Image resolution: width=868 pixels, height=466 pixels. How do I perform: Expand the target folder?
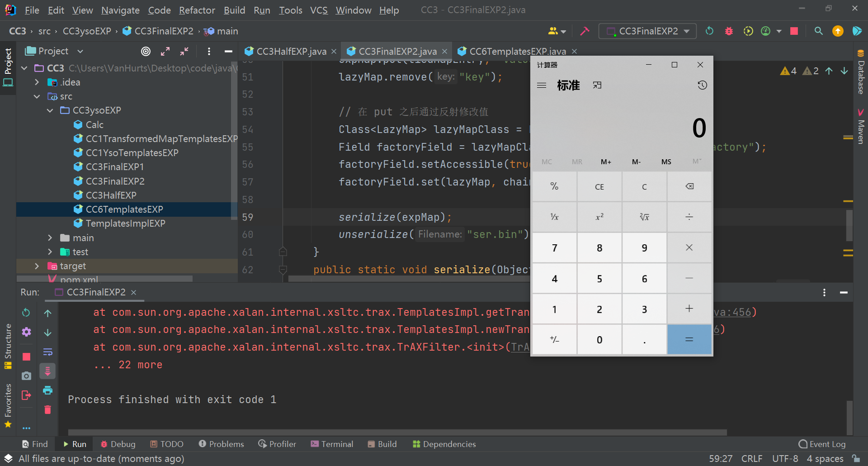(x=37, y=266)
